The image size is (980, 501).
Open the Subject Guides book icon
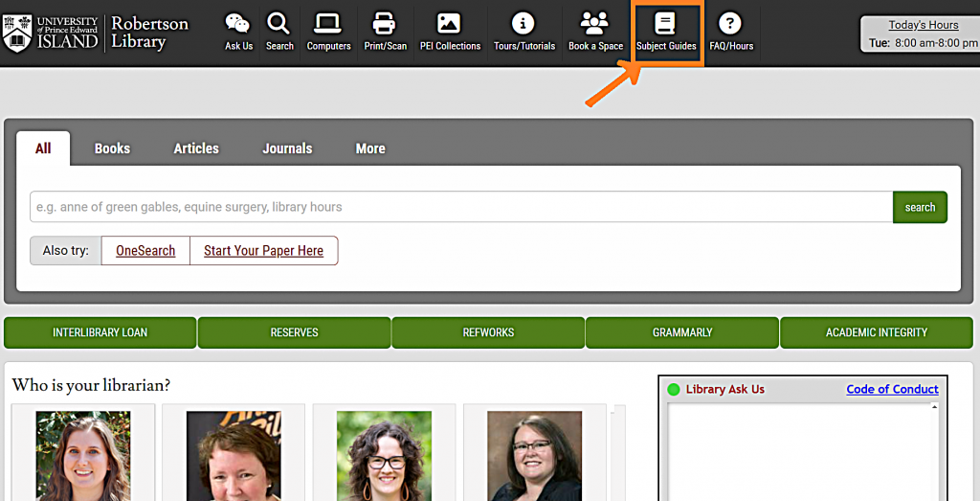point(666,25)
